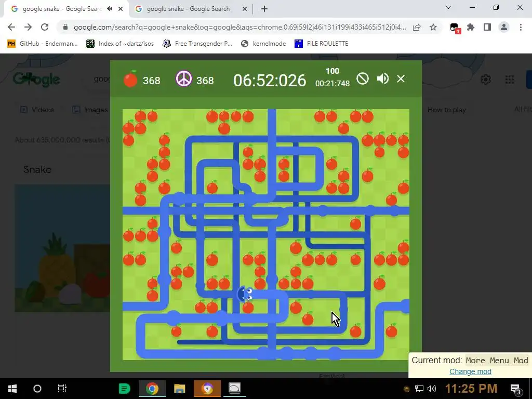The image size is (532, 399).
Task: Open the Windows Start menu
Action: point(12,389)
